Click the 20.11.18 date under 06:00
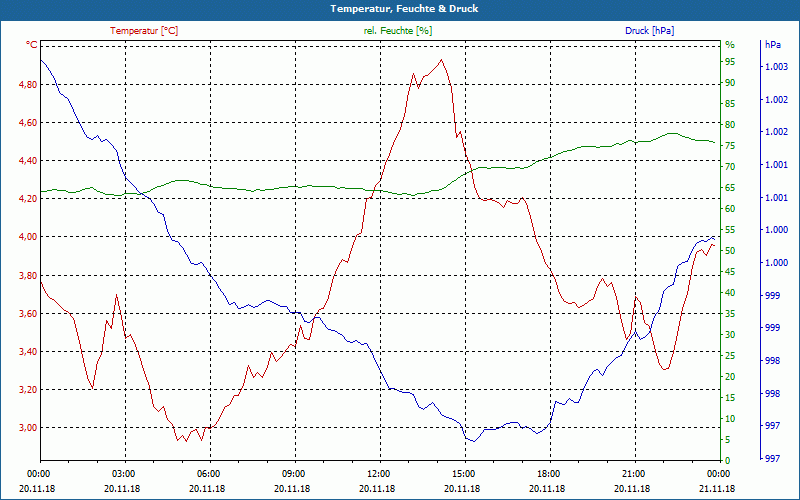Screen dimensions: 800x500 coord(207,488)
